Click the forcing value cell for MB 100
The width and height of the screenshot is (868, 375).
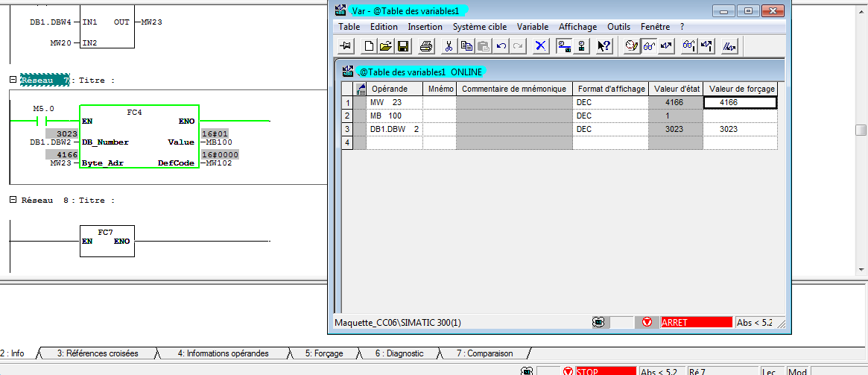pos(739,116)
